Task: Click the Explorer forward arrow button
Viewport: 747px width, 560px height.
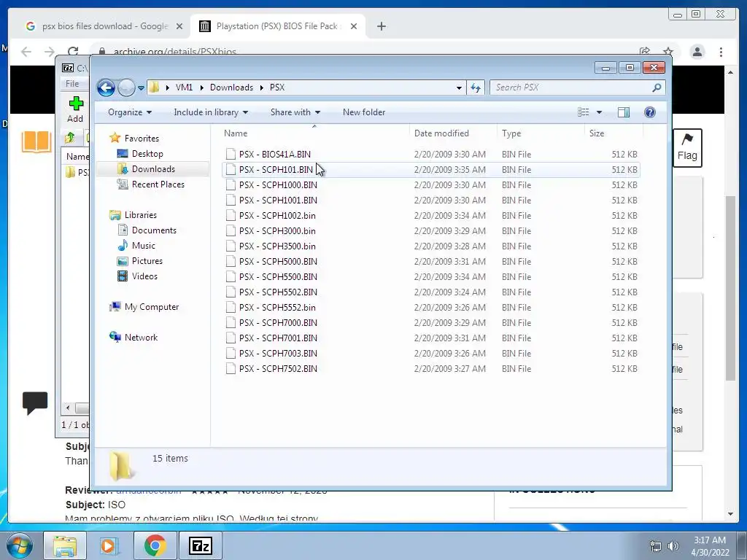Action: click(126, 87)
